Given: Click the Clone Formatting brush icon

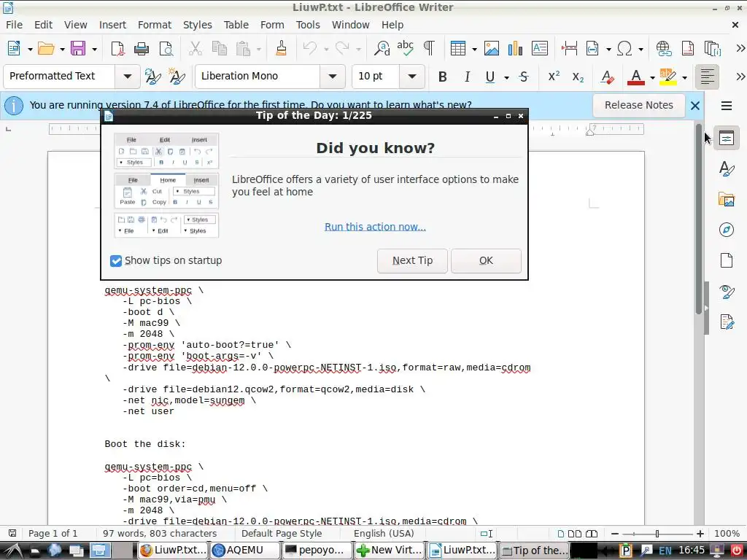Looking at the screenshot, I should 281,49.
